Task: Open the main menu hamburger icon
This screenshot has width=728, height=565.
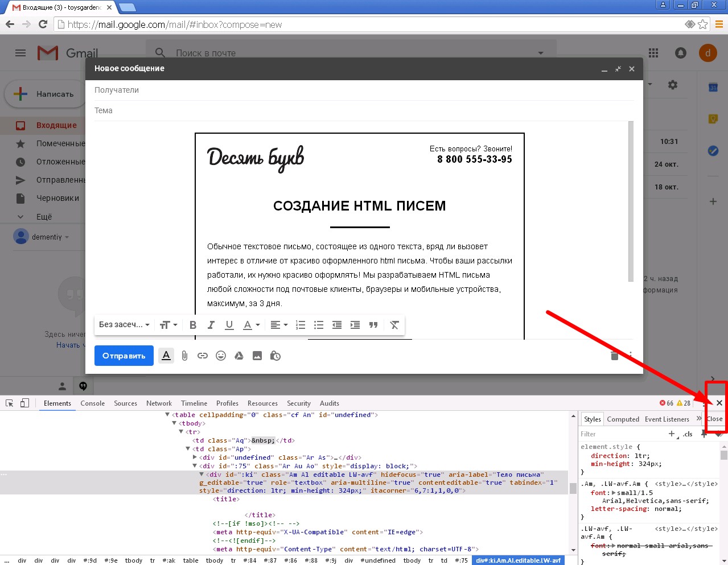Action: (x=20, y=53)
